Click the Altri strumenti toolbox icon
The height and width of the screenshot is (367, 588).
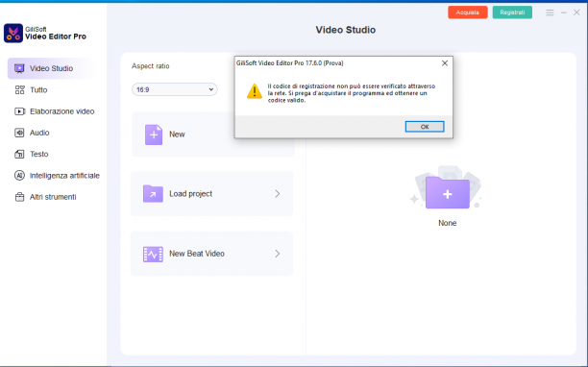[x=19, y=197]
